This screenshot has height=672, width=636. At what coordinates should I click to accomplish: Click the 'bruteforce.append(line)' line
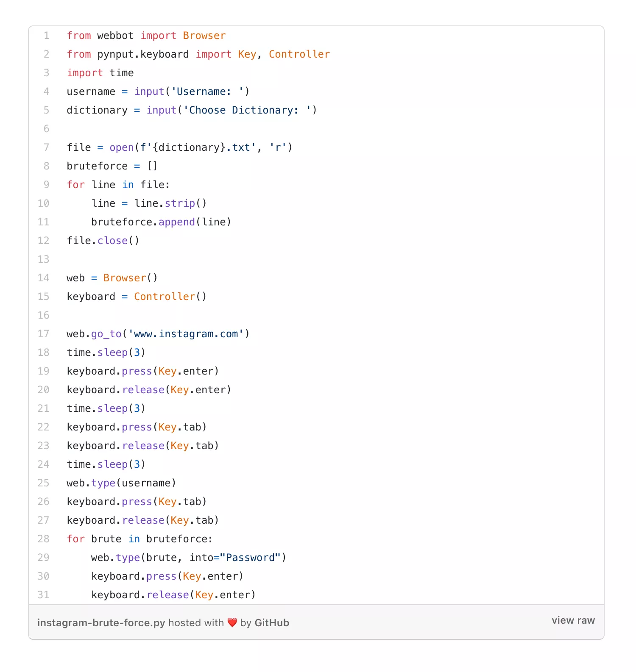[x=161, y=222]
